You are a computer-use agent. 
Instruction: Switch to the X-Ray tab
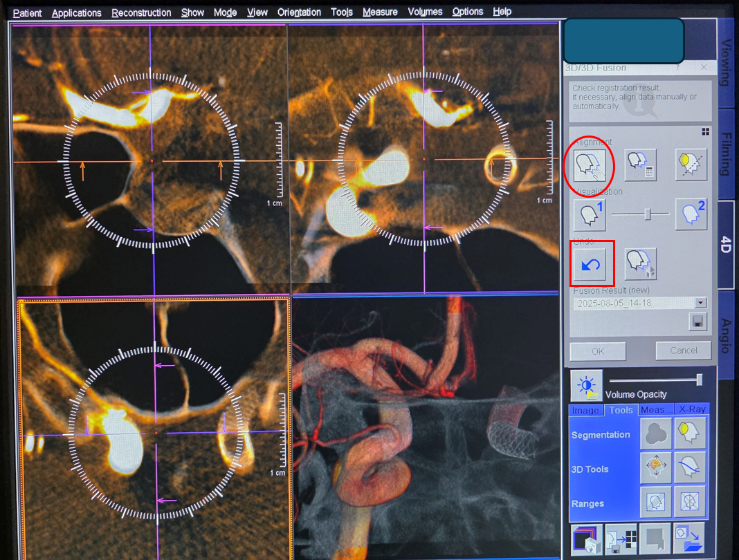pyautogui.click(x=691, y=410)
